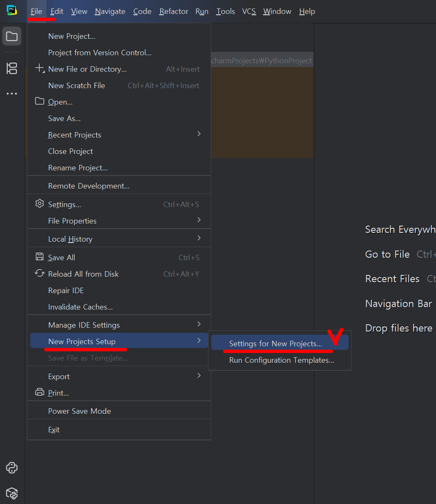
Task: Open the Python Console icon
Action: pyautogui.click(x=12, y=468)
